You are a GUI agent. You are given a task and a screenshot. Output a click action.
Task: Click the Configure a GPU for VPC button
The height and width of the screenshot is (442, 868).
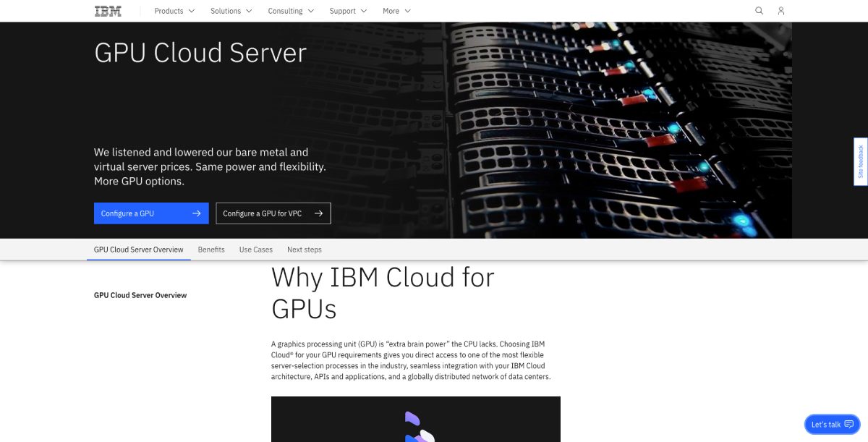pyautogui.click(x=268, y=213)
